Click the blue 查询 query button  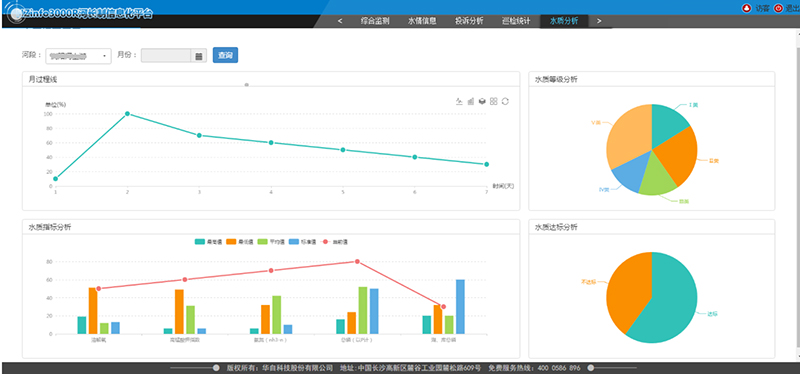pos(225,55)
